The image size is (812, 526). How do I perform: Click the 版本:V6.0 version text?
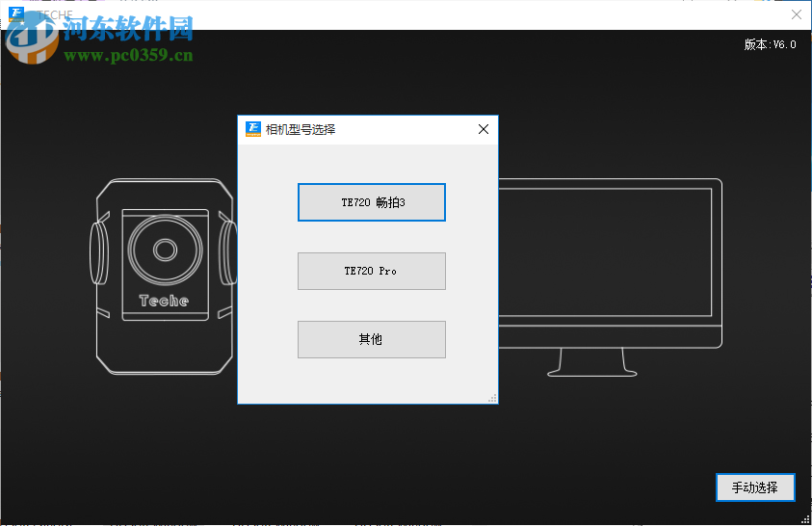[770, 44]
